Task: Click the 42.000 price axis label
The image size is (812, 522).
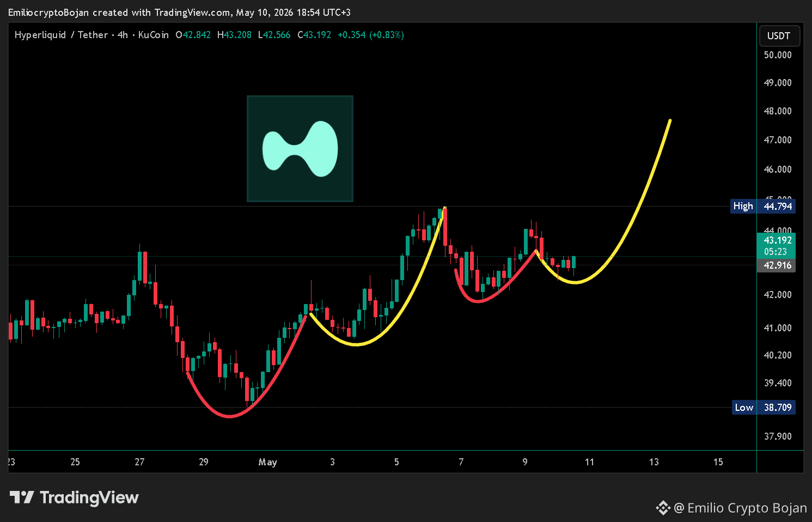Action: (778, 295)
